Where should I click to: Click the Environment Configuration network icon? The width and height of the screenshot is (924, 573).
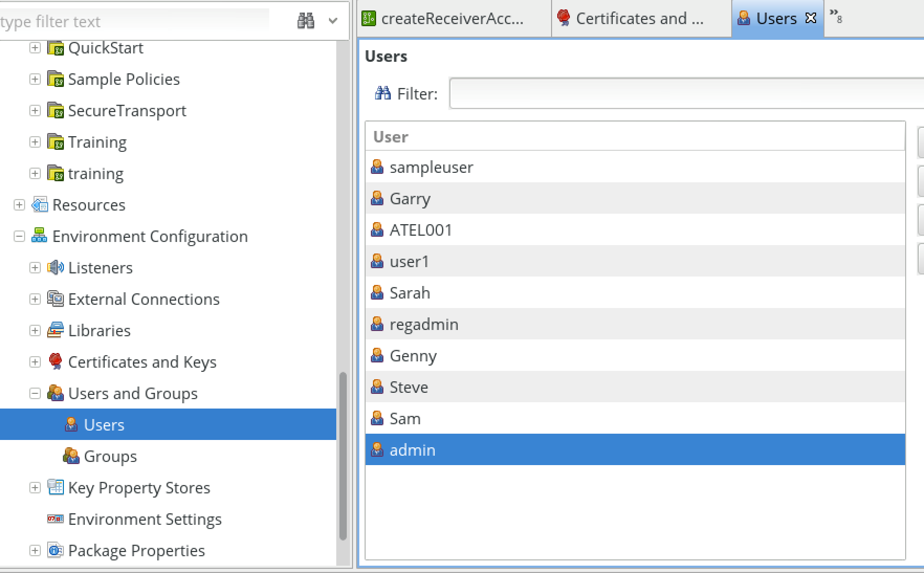(40, 236)
